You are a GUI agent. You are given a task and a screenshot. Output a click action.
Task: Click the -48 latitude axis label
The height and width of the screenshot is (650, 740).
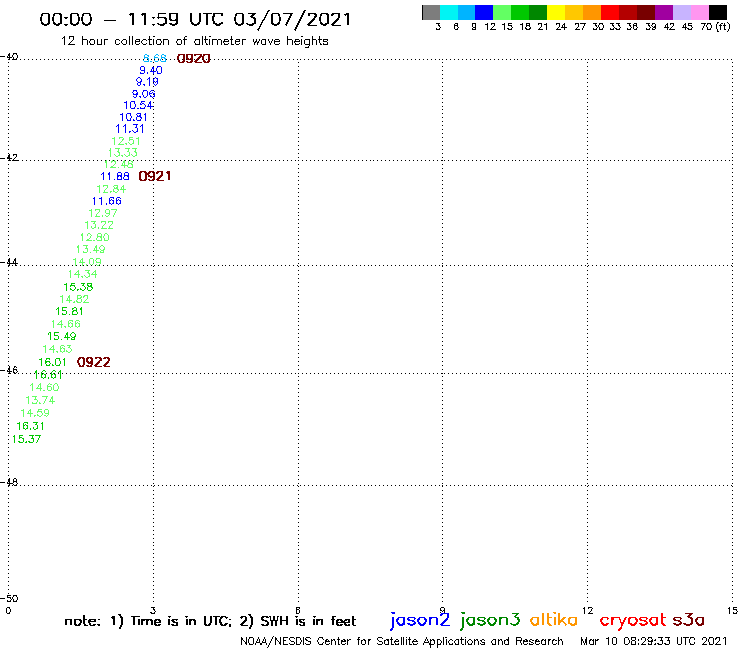pos(9,482)
